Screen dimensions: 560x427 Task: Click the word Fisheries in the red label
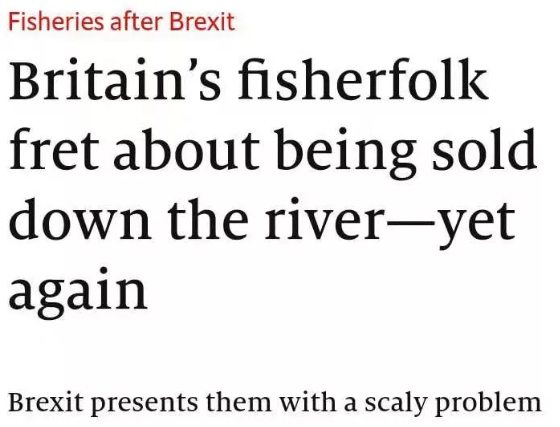click(x=56, y=21)
